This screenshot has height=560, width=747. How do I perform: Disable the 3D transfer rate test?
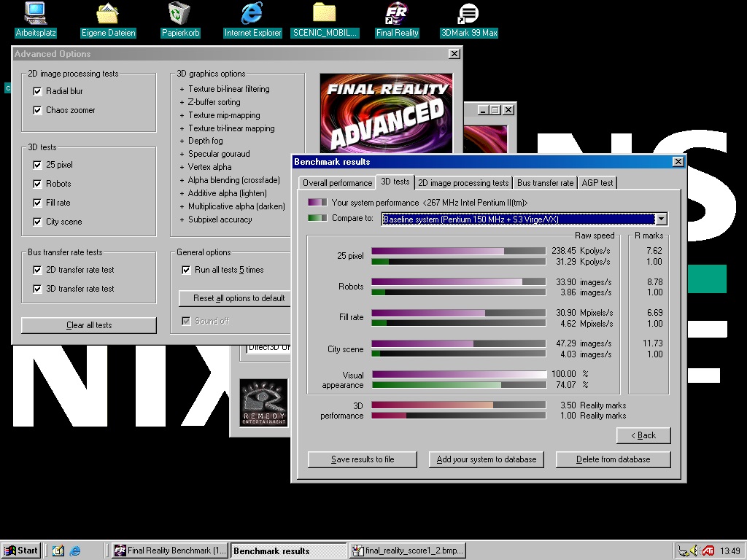coord(37,289)
